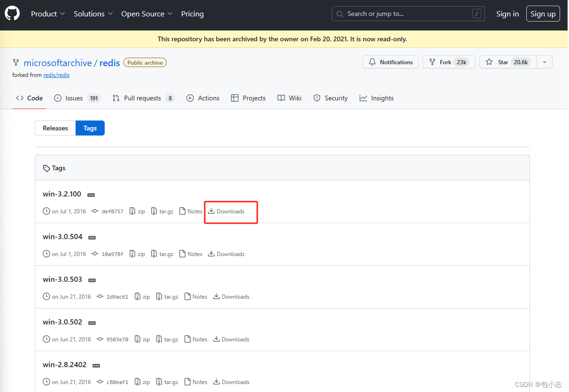Expand the ellipsis beside win-3.0.503
569x392 pixels.
tap(92, 280)
